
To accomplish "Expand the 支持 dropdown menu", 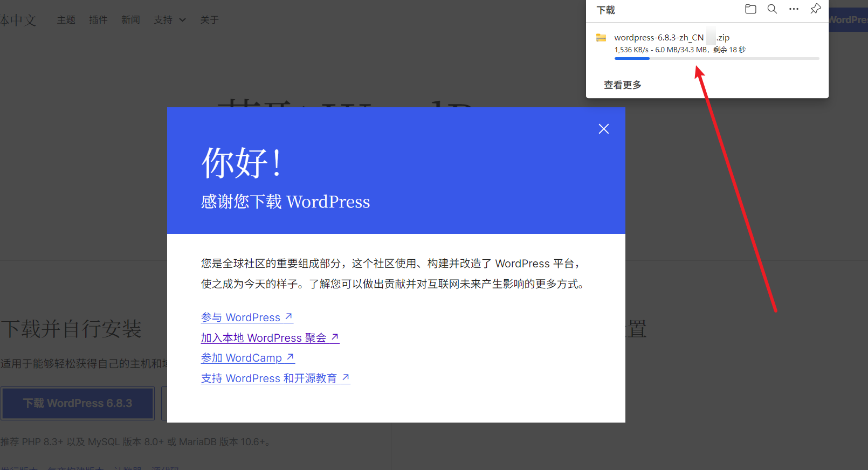I will coord(170,20).
